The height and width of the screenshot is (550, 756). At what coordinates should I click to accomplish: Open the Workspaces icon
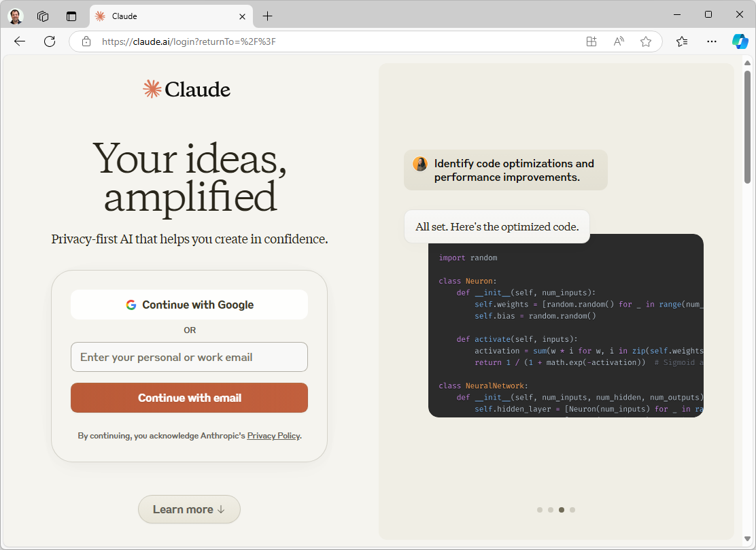[43, 16]
